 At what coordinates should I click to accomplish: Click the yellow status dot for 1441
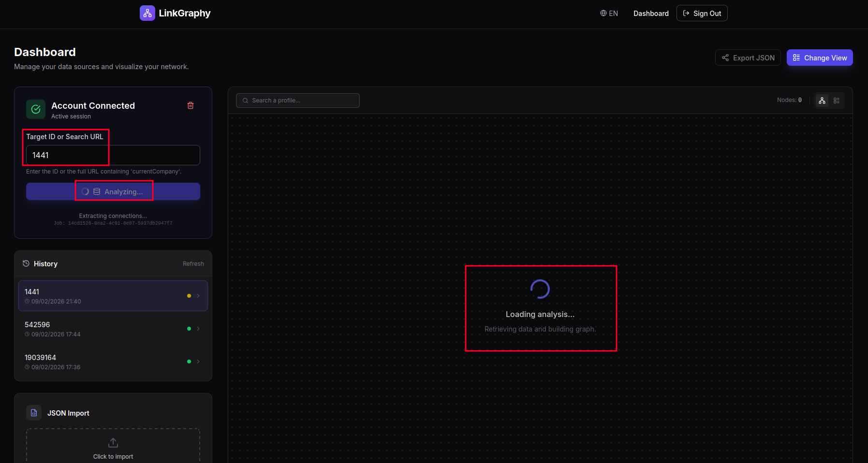(189, 296)
